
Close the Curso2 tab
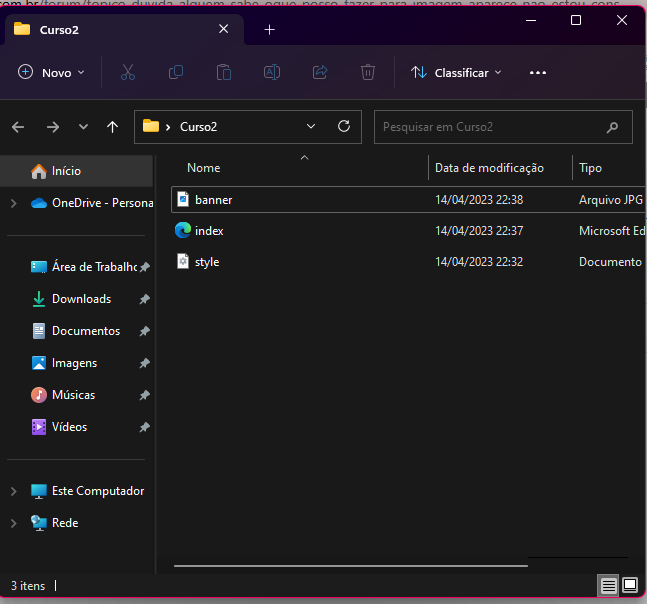(x=223, y=29)
